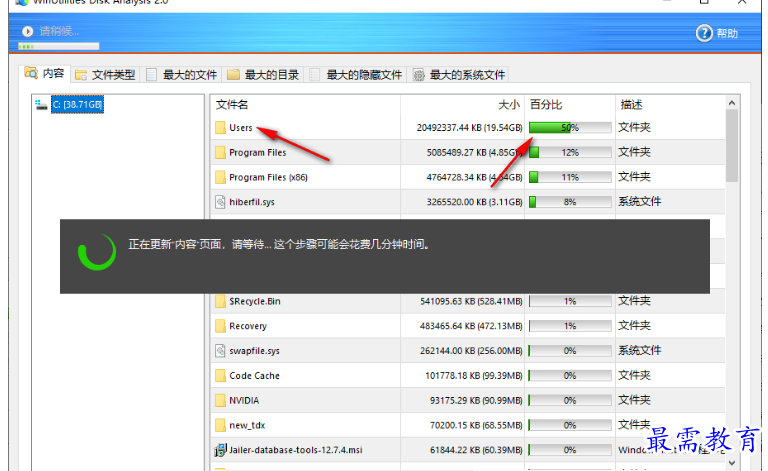Click the Program Files (x86) folder icon

tap(220, 177)
